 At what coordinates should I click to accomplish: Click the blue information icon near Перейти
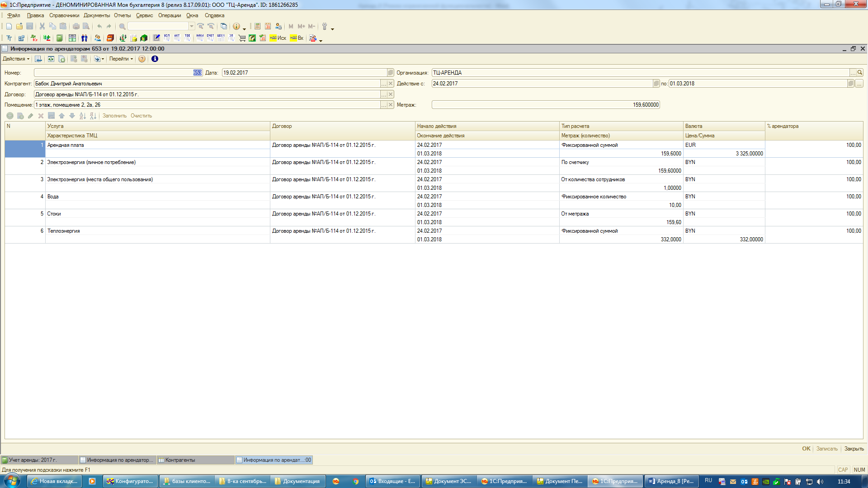tap(155, 59)
